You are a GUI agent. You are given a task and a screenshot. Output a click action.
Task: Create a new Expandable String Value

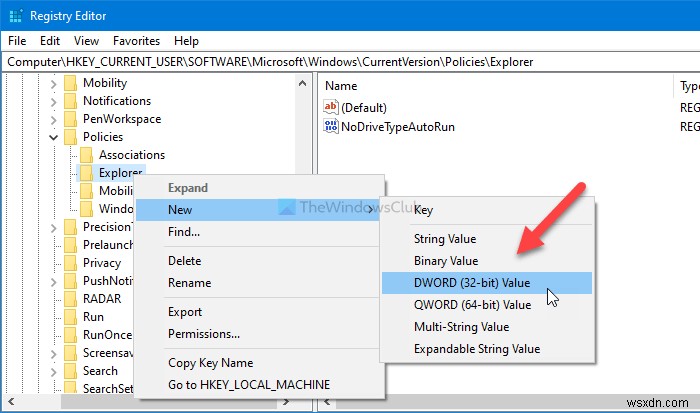(487, 348)
